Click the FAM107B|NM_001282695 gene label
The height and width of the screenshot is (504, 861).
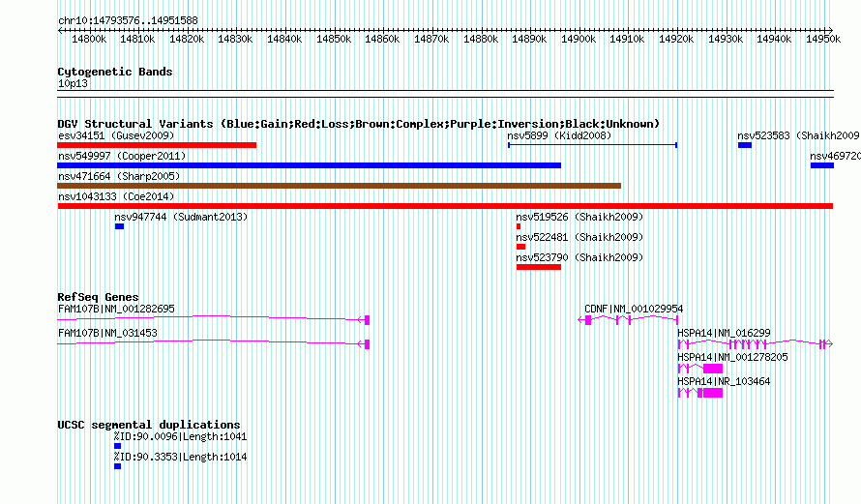click(x=116, y=310)
